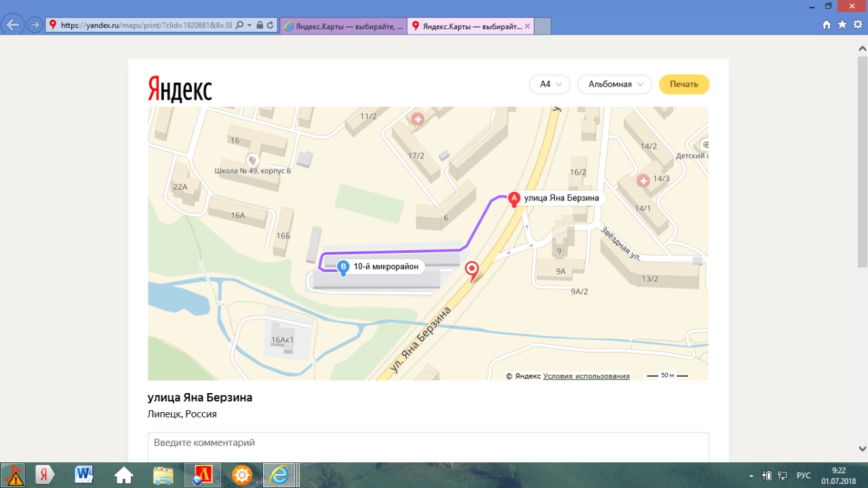This screenshot has width=868, height=488.
Task: Click the scroll down arrow on scrollbar
Action: coord(863,449)
